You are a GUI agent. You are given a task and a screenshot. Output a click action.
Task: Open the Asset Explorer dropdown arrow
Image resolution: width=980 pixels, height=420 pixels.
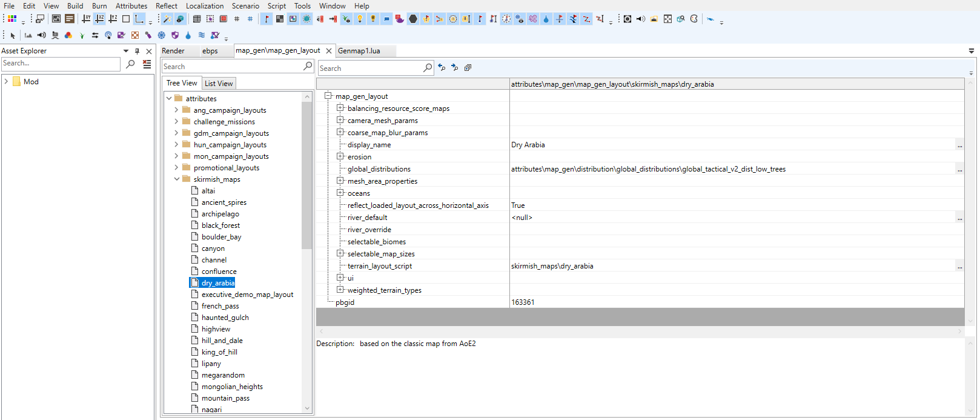pos(126,51)
